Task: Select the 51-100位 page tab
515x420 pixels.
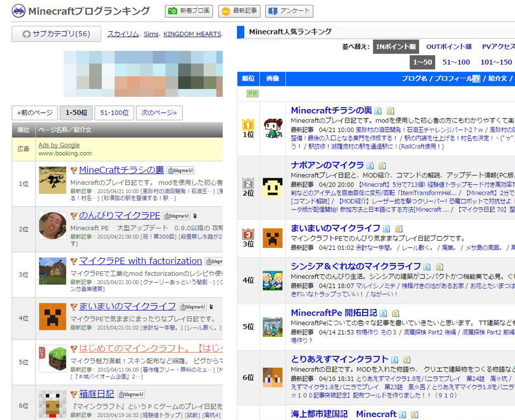Action: tap(114, 113)
